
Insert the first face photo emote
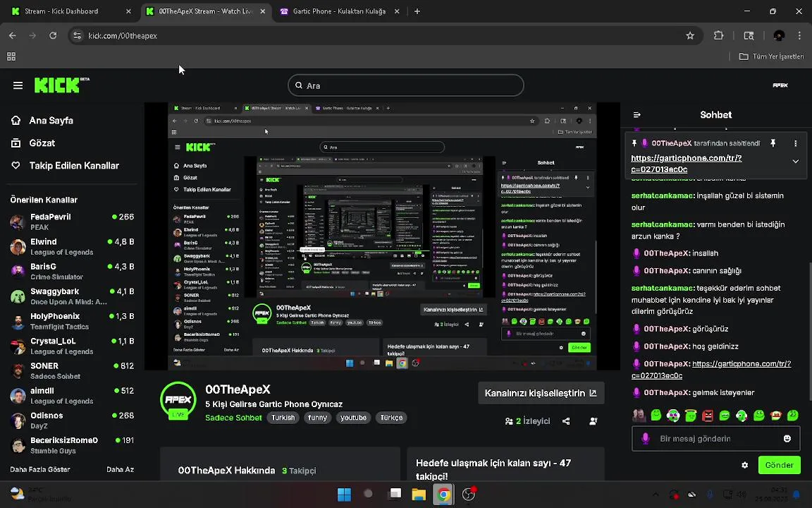pyautogui.click(x=639, y=415)
